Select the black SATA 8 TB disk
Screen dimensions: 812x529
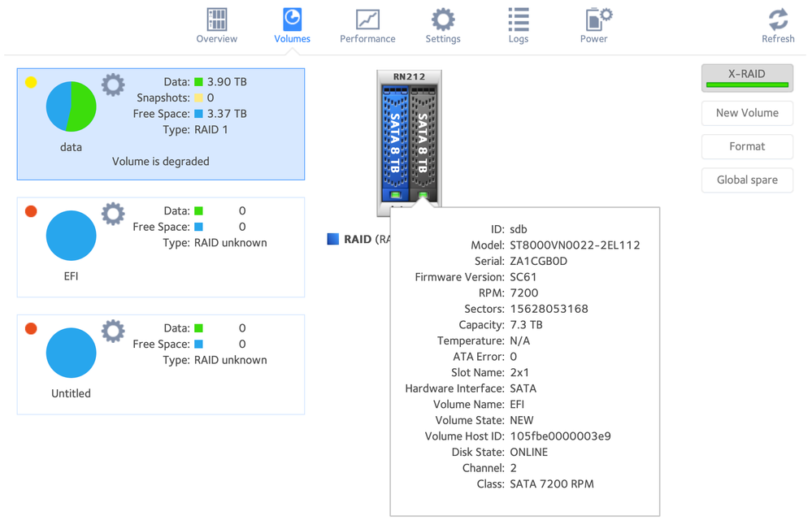tap(423, 138)
